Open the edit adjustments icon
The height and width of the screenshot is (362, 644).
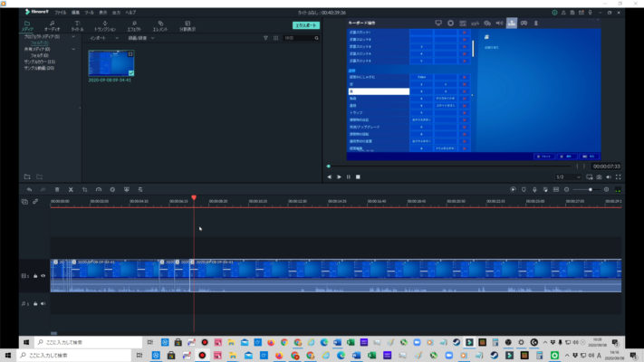coord(140,190)
